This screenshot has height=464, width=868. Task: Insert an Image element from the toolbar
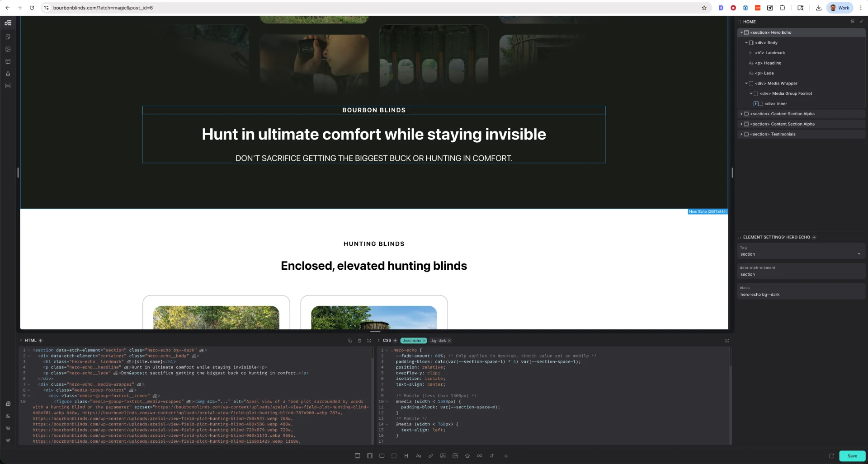click(x=443, y=456)
